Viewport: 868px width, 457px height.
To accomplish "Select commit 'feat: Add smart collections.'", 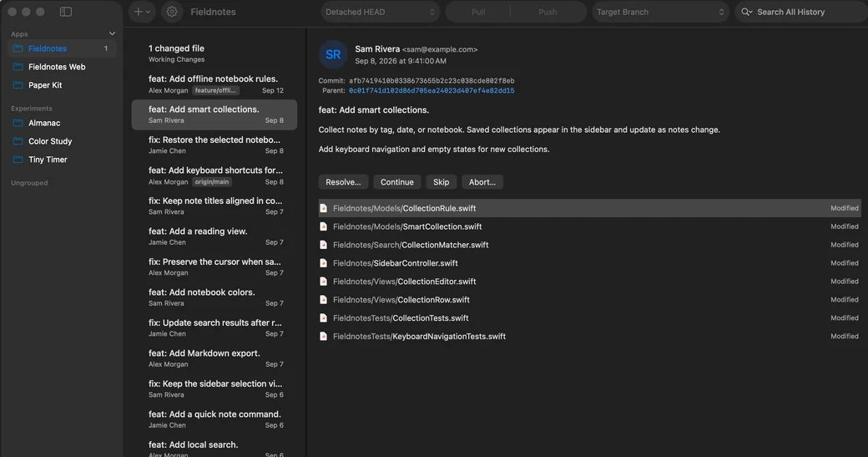I will click(x=214, y=114).
